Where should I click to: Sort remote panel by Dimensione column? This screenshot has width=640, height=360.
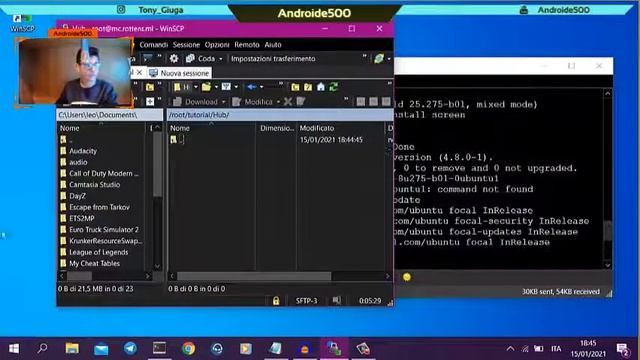[277, 128]
